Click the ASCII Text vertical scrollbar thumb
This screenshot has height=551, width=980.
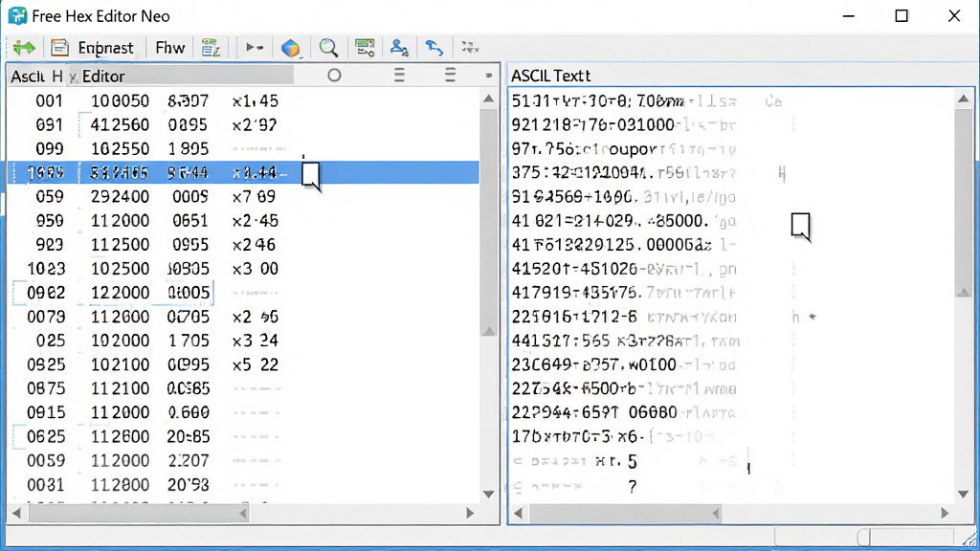[963, 203]
